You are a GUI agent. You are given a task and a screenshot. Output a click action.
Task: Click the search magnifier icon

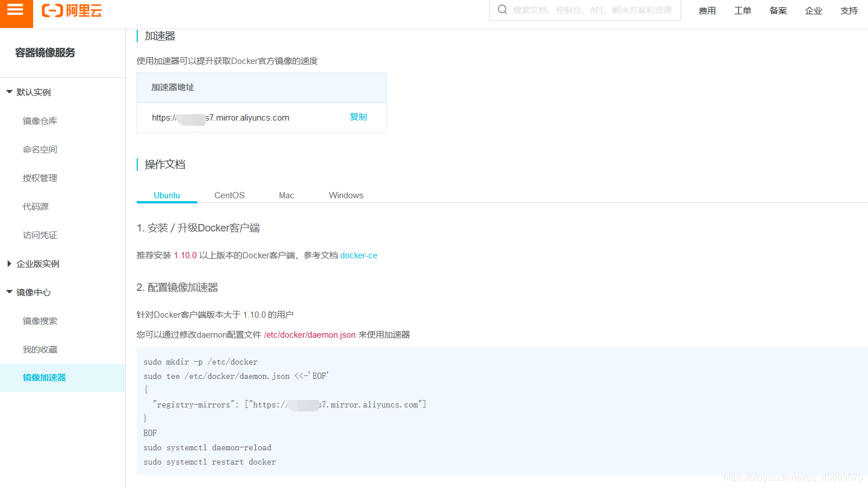[x=502, y=10]
